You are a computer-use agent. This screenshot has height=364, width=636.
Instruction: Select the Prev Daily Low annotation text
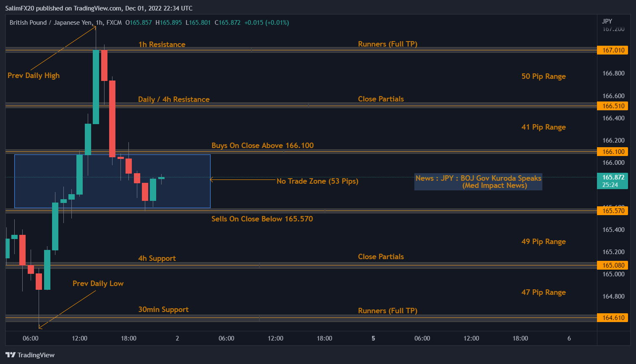[98, 283]
